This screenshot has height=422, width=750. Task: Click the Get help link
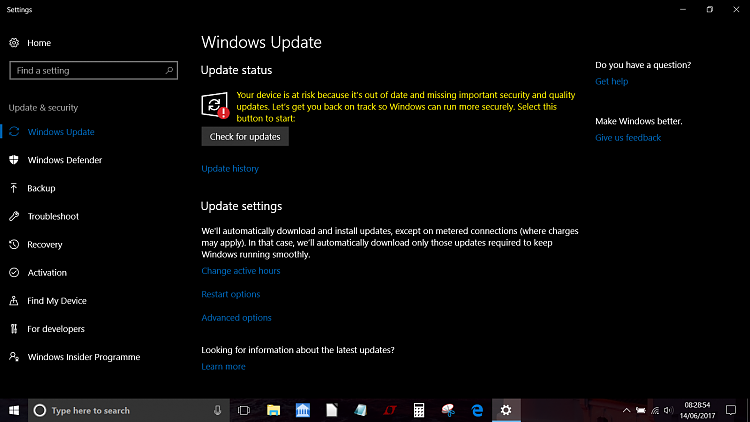point(611,81)
